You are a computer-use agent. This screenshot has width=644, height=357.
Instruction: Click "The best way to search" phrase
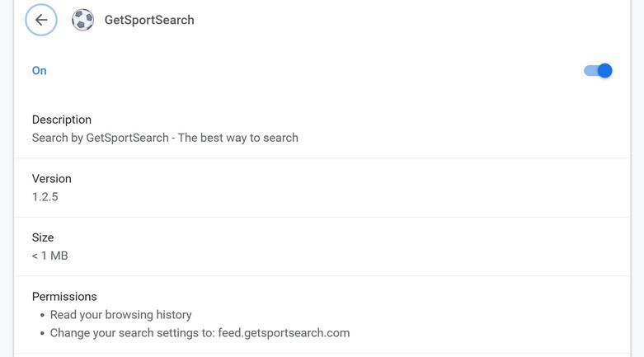[x=238, y=138]
